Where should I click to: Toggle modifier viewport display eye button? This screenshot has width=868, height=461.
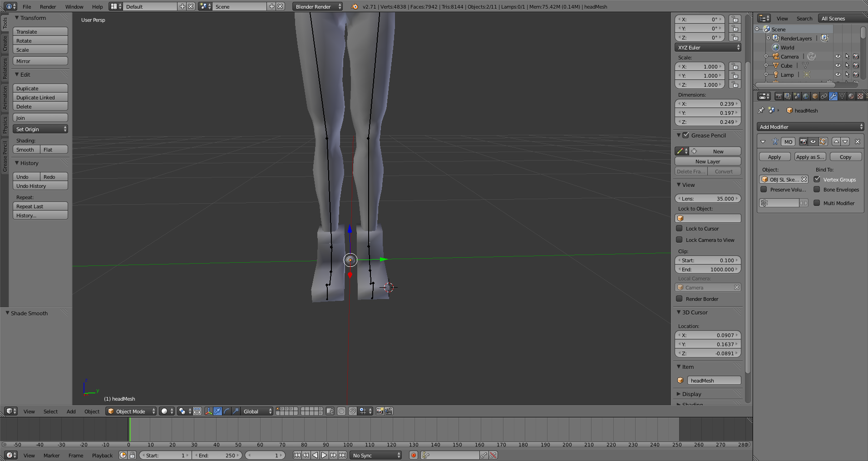813,142
